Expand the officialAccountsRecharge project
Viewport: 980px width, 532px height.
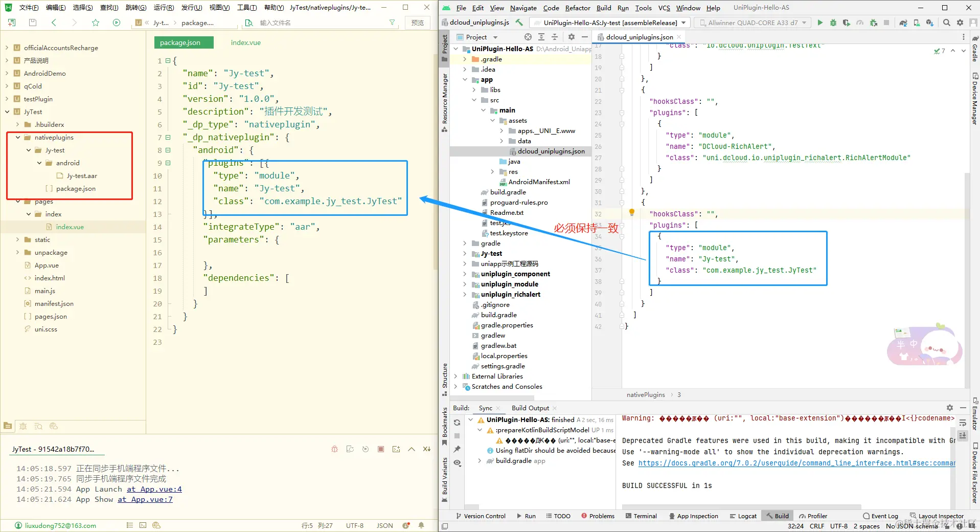pos(7,48)
